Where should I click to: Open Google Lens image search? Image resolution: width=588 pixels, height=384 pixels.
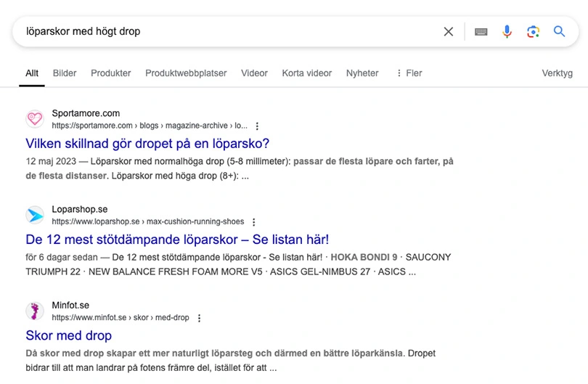(533, 31)
